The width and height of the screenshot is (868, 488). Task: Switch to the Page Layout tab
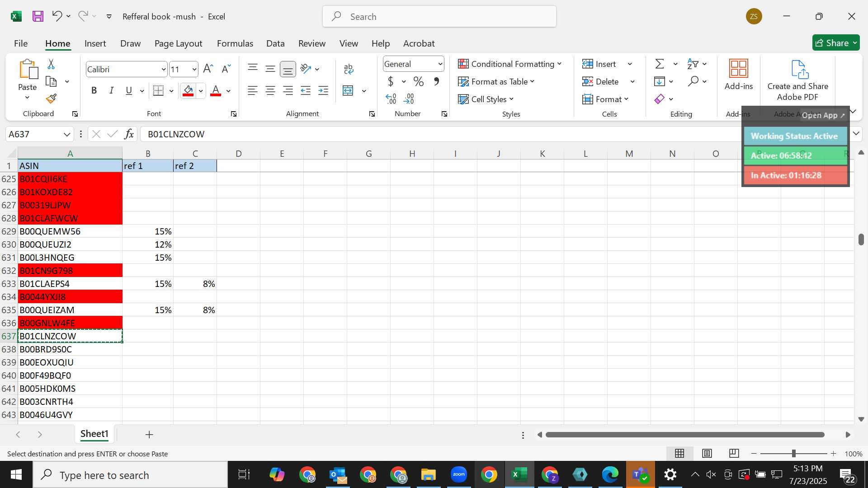pyautogui.click(x=178, y=43)
